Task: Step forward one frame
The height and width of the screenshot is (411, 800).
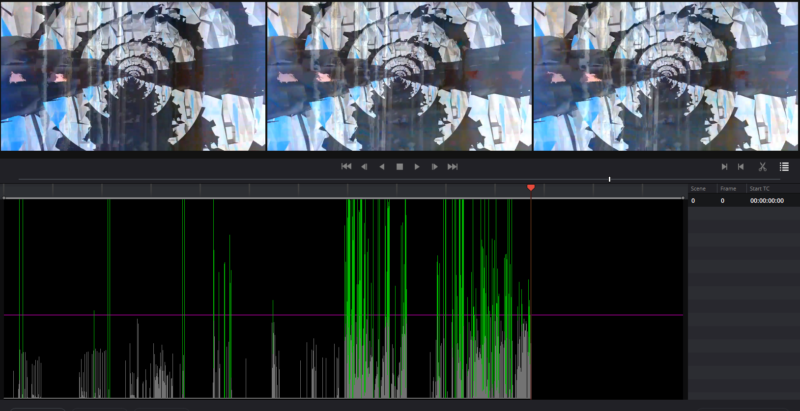Action: [434, 166]
